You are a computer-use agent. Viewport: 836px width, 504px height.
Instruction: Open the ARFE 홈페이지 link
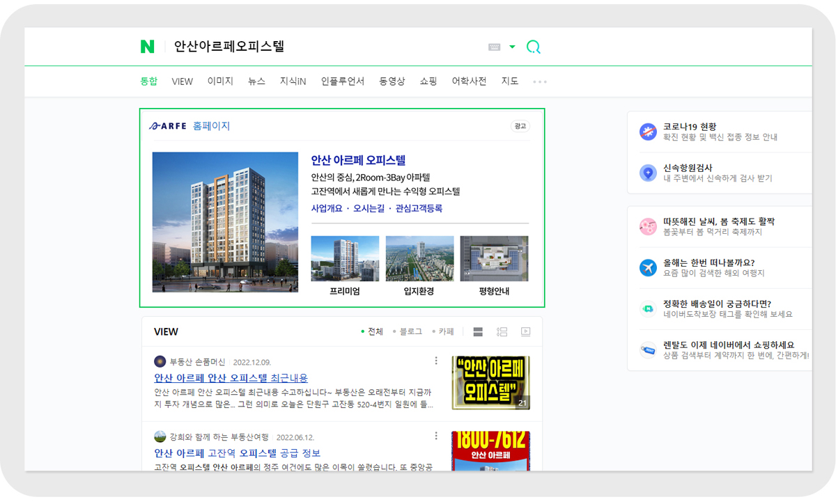[x=211, y=126]
